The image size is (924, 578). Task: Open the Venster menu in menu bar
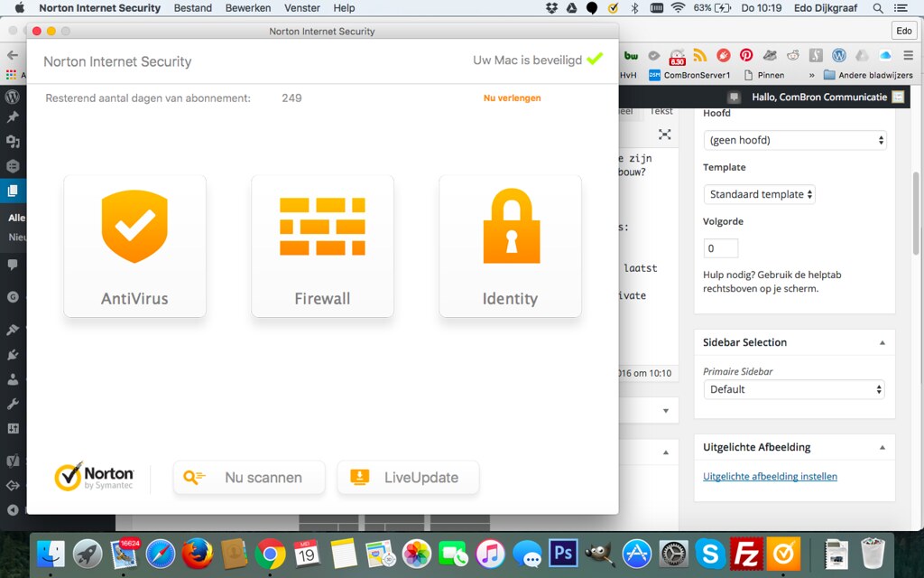coord(301,8)
